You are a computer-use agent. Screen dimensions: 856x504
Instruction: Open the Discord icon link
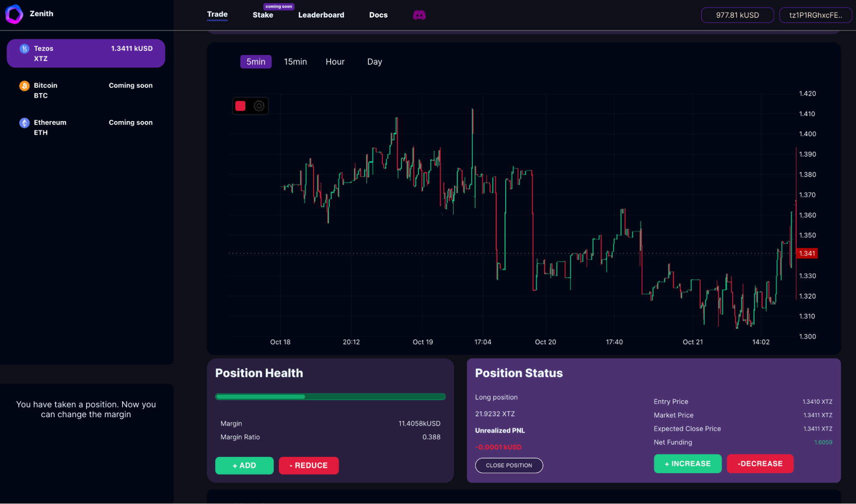coord(419,15)
